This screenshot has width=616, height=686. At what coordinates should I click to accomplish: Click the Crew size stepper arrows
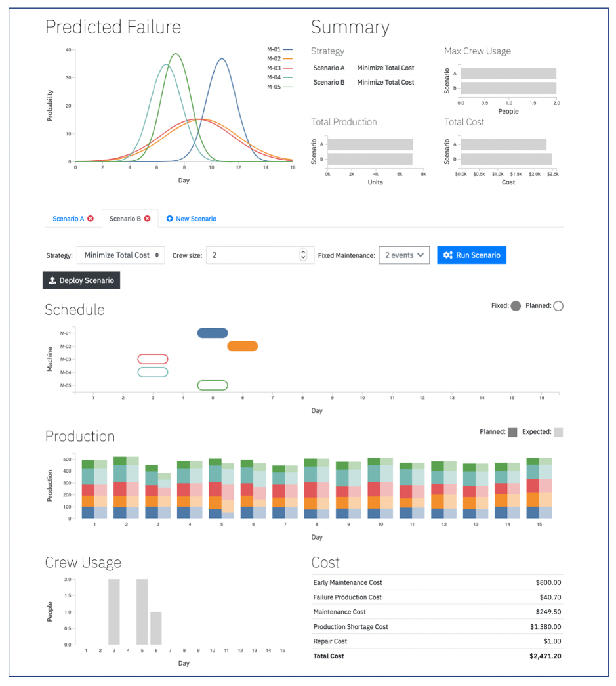303,255
